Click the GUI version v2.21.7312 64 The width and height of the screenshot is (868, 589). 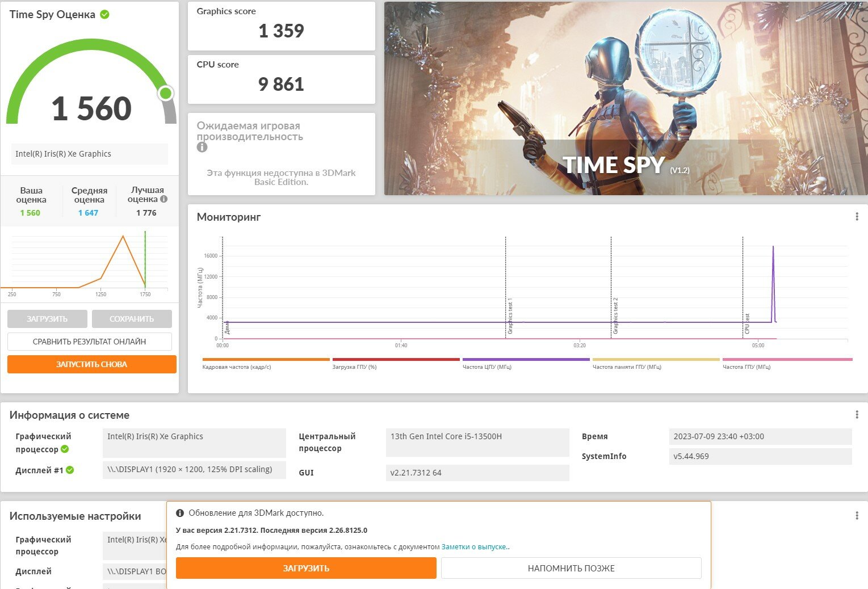pyautogui.click(x=477, y=473)
